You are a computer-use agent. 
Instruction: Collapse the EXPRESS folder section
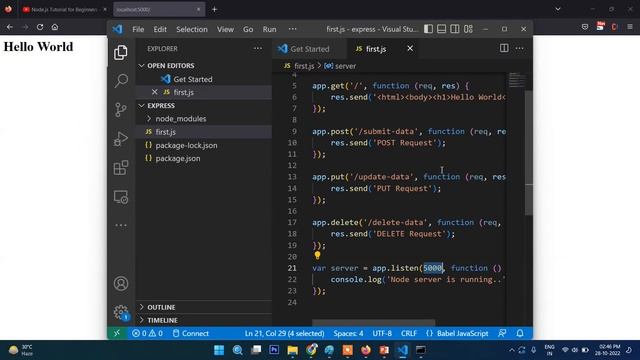pyautogui.click(x=142, y=105)
